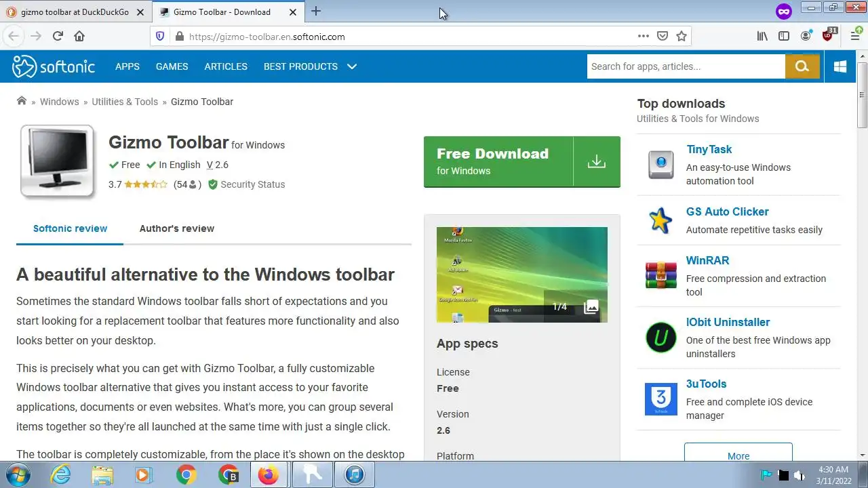Go to Firefox home page icon
Screen dimensions: 868x488
pos(79,37)
